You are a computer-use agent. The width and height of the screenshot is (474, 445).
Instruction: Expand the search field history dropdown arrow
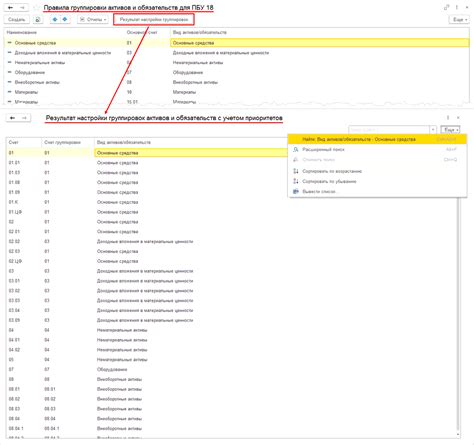pos(433,129)
